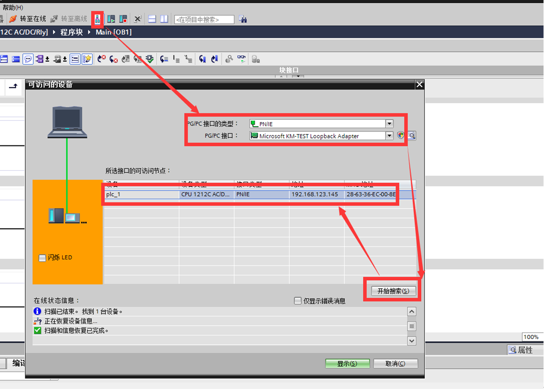
Task: Click the 在项目中搜索 input field
Action: tap(204, 19)
